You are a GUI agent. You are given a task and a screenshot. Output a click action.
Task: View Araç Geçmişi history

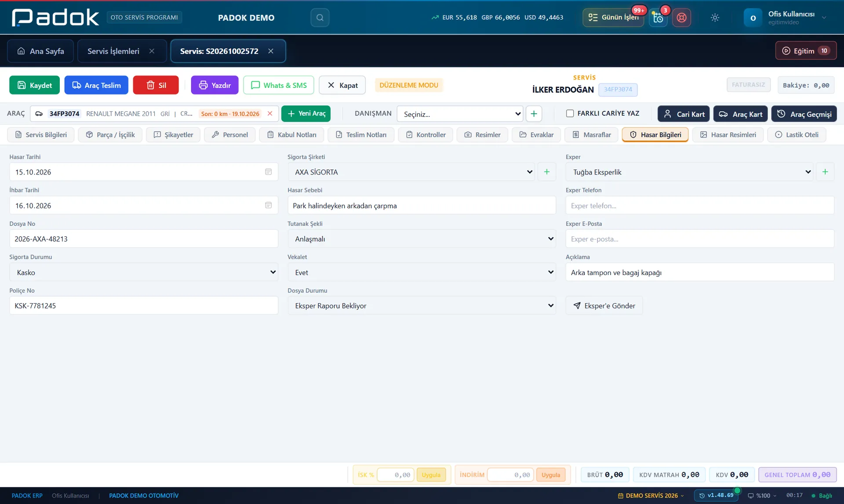pos(804,114)
